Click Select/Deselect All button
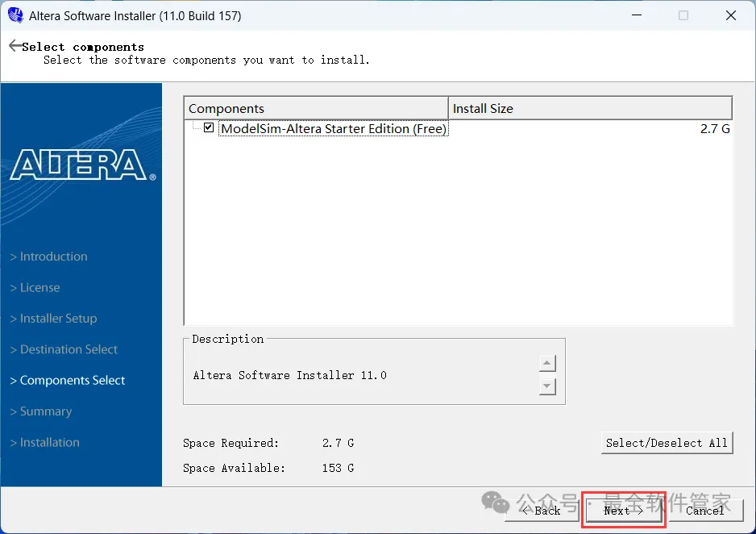The height and width of the screenshot is (534, 756). coord(667,443)
